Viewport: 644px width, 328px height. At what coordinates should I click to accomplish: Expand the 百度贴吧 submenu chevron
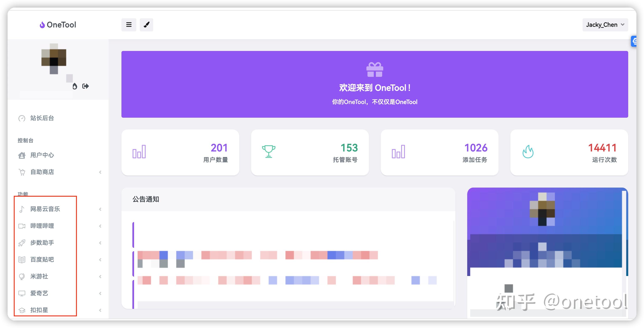100,260
